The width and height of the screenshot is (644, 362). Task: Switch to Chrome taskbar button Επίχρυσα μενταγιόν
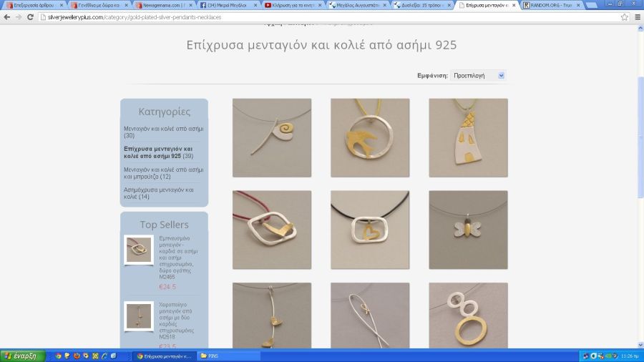coord(165,356)
